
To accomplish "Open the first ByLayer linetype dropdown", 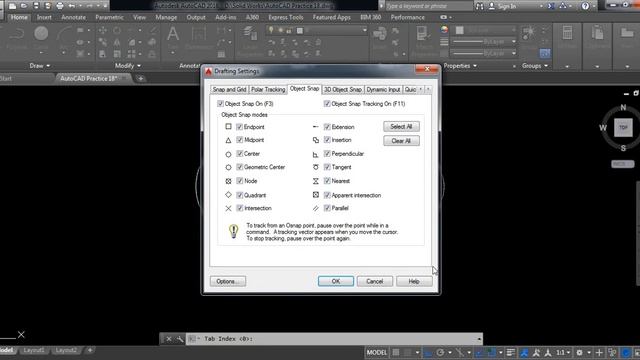I will click(513, 42).
